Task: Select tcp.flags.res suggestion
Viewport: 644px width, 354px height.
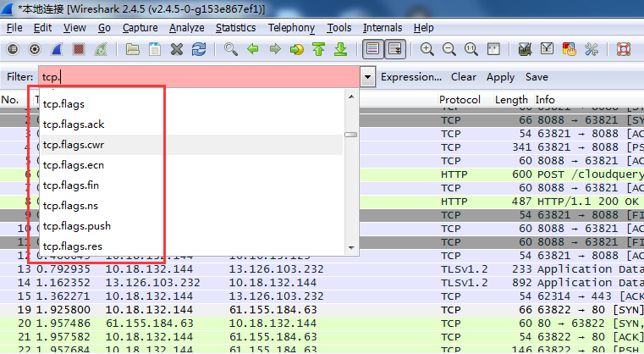Action: [x=191, y=246]
